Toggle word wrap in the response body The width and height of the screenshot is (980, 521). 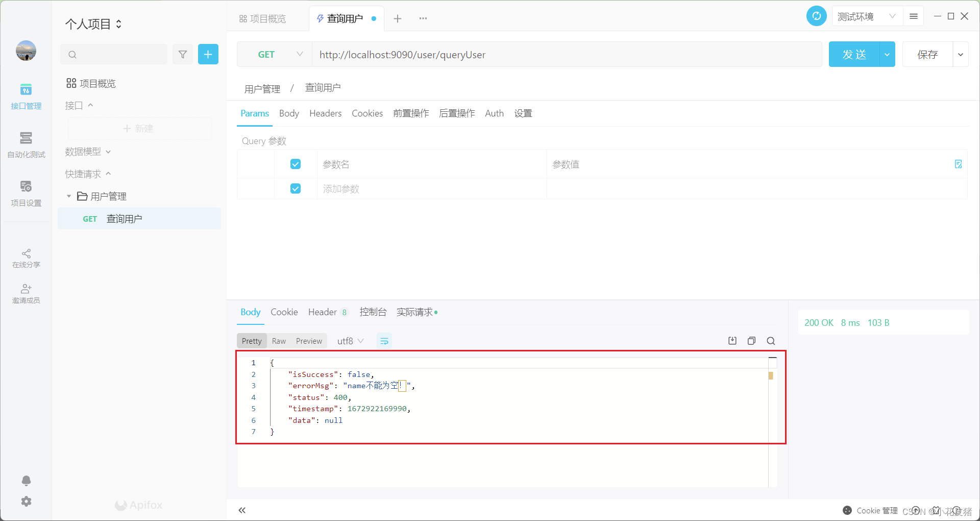(x=384, y=341)
